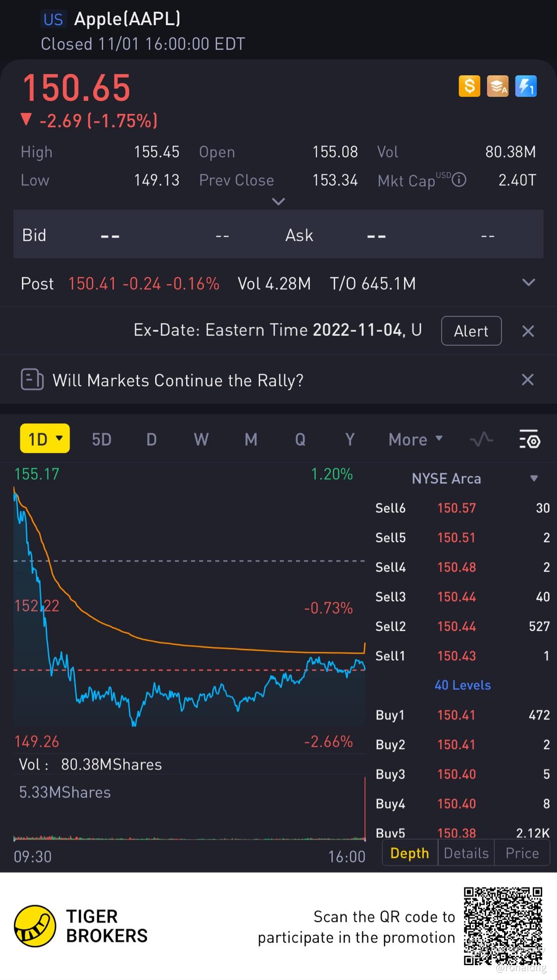557x980 pixels.
Task: Switch to D daily chart tab
Action: (152, 439)
